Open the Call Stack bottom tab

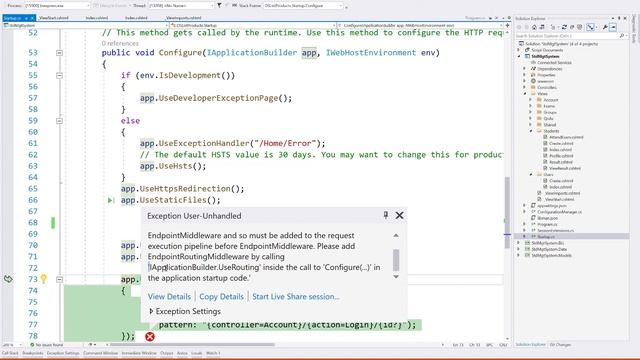coord(10,353)
